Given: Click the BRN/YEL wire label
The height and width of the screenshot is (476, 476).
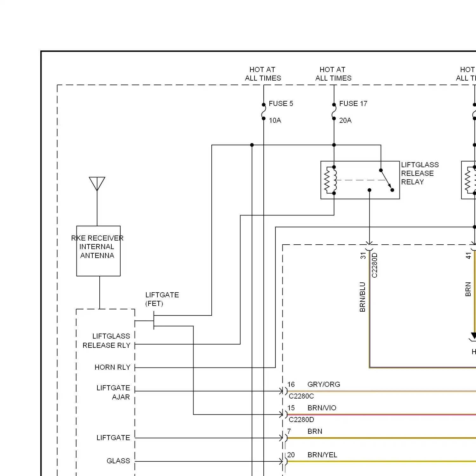Looking at the screenshot, I should click(x=322, y=455).
